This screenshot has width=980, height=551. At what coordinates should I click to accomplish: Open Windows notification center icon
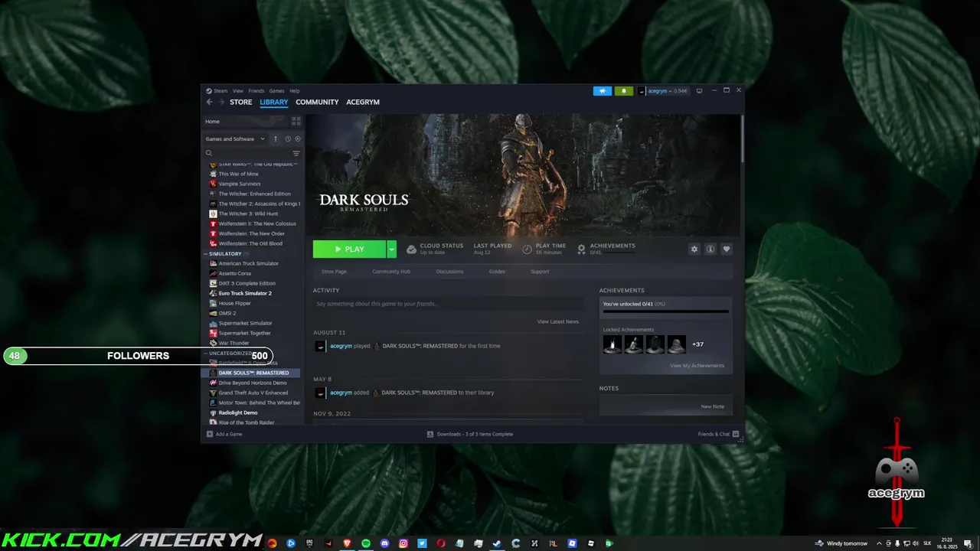[x=968, y=543]
